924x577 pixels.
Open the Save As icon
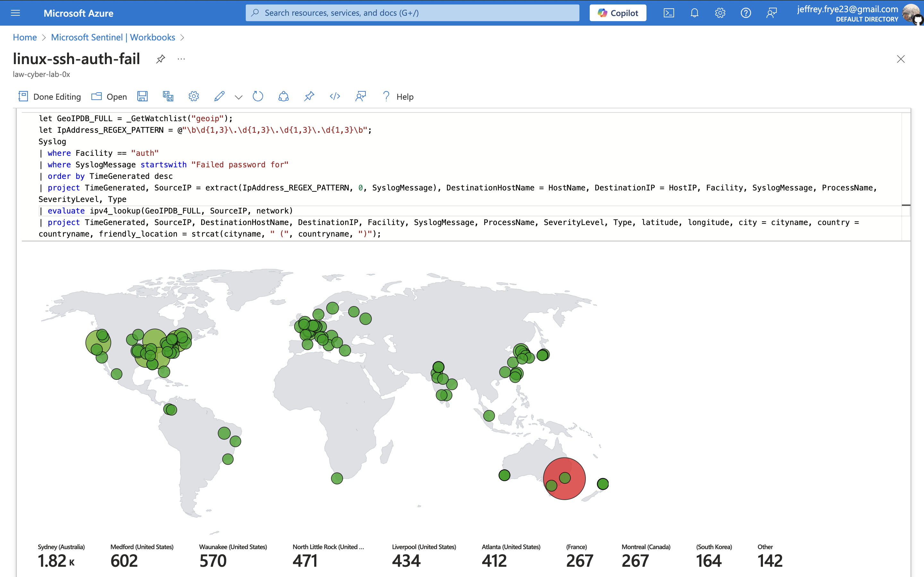[x=168, y=96]
